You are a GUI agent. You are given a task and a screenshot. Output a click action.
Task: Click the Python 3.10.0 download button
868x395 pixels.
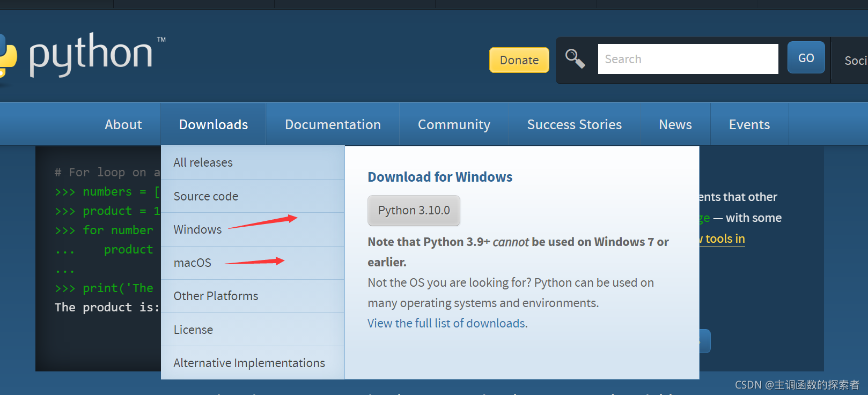coord(414,210)
